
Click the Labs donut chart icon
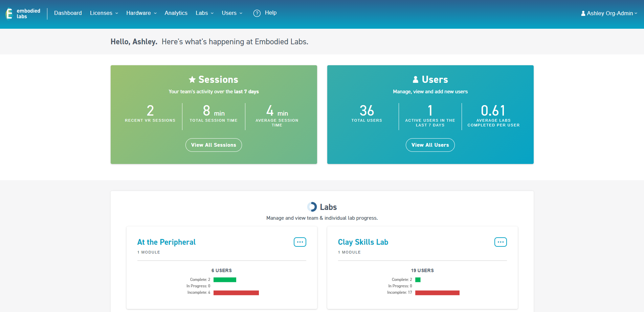coord(312,207)
